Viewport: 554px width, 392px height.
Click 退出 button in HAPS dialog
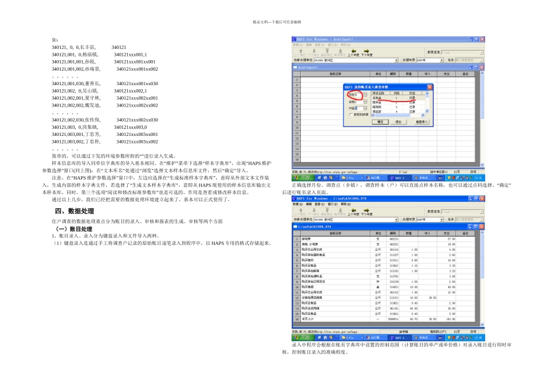398,121
